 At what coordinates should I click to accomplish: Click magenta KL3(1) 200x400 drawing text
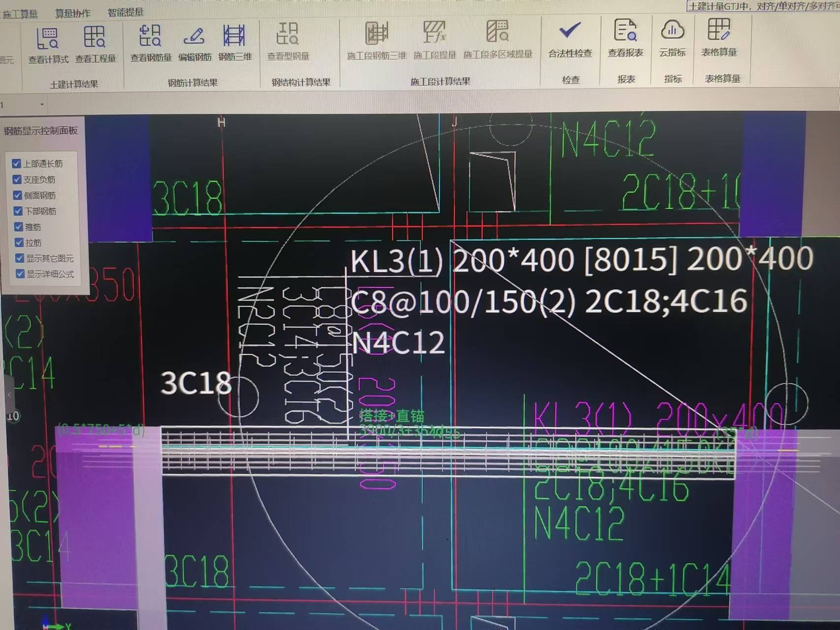pyautogui.click(x=659, y=418)
